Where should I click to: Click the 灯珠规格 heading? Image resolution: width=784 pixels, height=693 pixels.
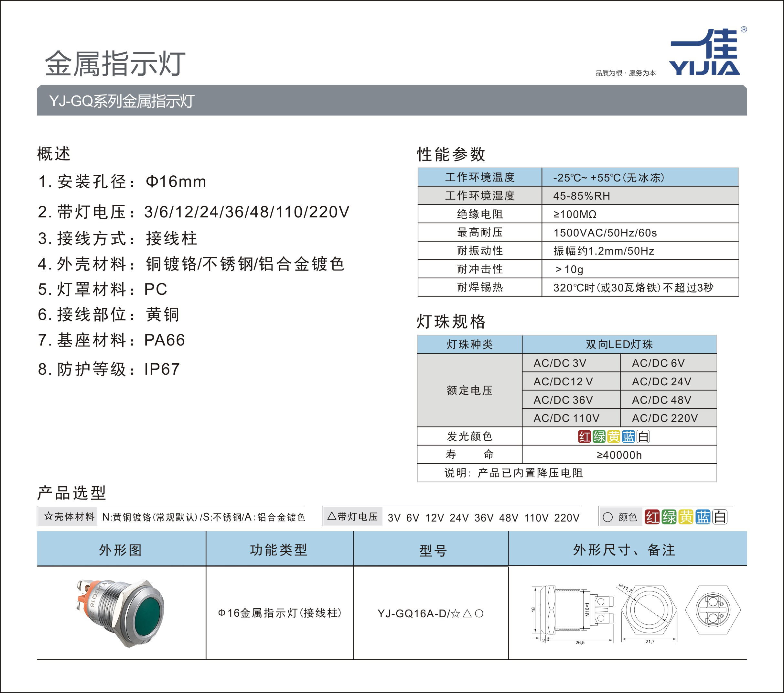tap(451, 321)
